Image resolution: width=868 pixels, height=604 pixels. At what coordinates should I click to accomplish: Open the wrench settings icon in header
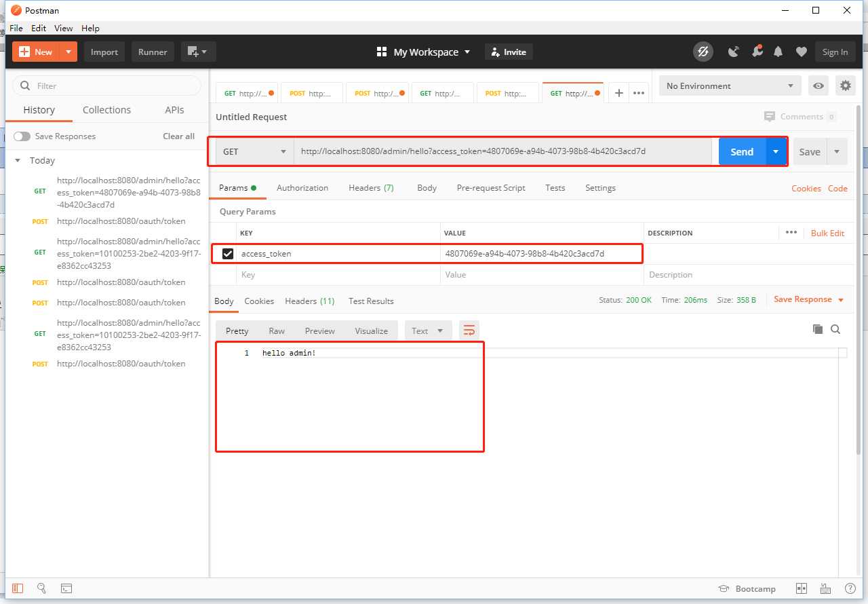click(x=757, y=52)
